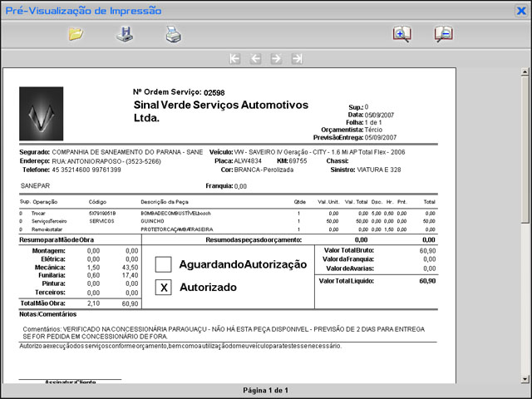532x399 pixels.
Task: Click the address RUA ANTONIO RAPOSO
Action: pyautogui.click(x=106, y=161)
